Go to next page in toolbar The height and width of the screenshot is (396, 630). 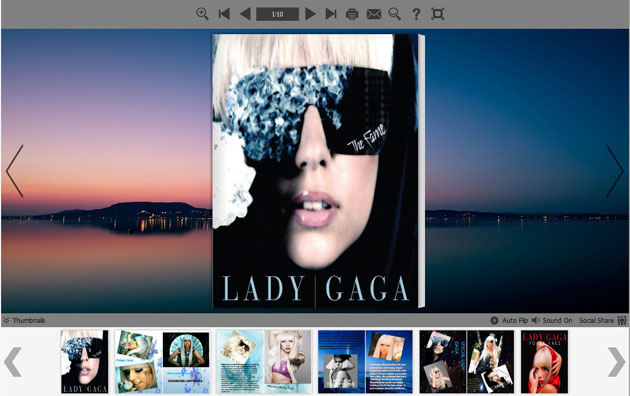click(310, 14)
